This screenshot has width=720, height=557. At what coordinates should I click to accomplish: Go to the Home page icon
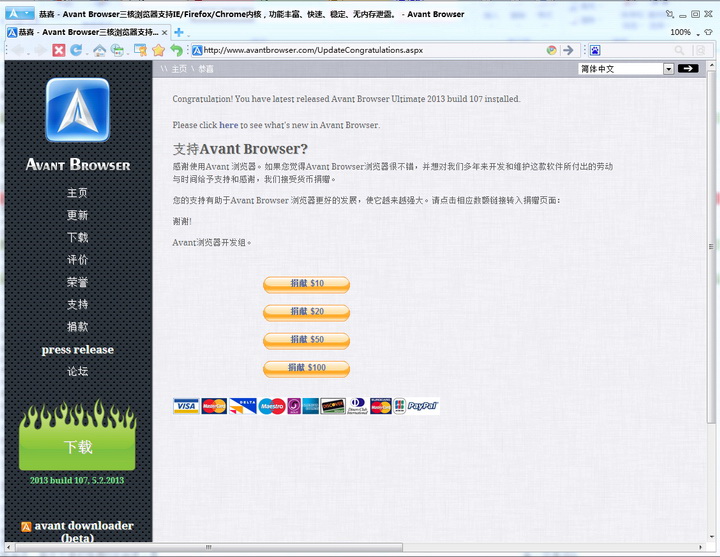pyautogui.click(x=99, y=51)
